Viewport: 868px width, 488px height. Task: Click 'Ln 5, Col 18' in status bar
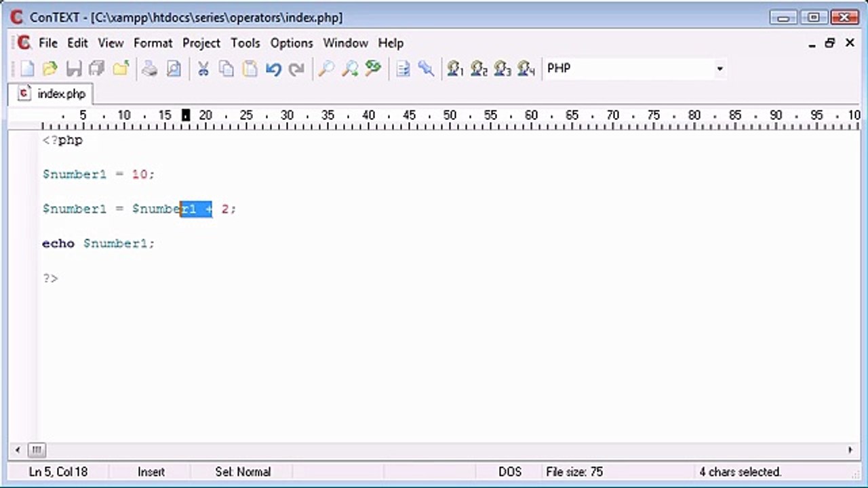click(x=58, y=472)
